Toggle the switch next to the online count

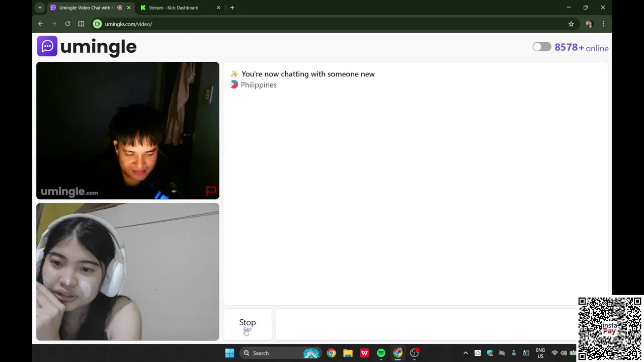tap(542, 47)
